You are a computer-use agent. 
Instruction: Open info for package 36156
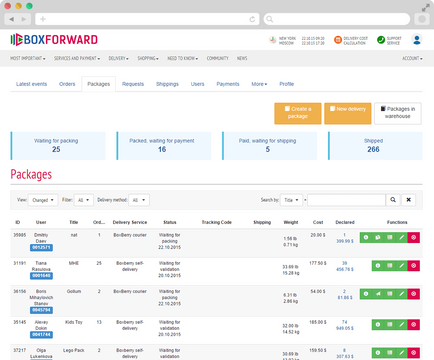(x=366, y=294)
